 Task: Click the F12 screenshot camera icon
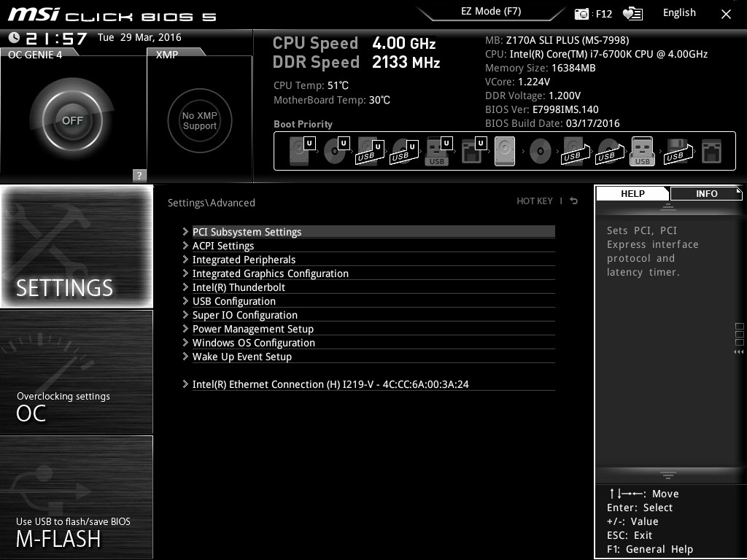pyautogui.click(x=581, y=14)
